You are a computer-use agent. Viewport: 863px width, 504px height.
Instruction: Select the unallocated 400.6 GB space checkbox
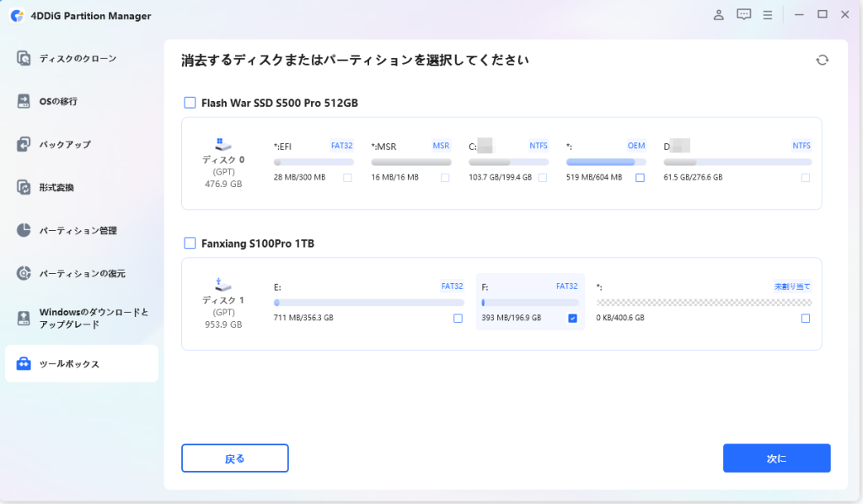pos(806,318)
